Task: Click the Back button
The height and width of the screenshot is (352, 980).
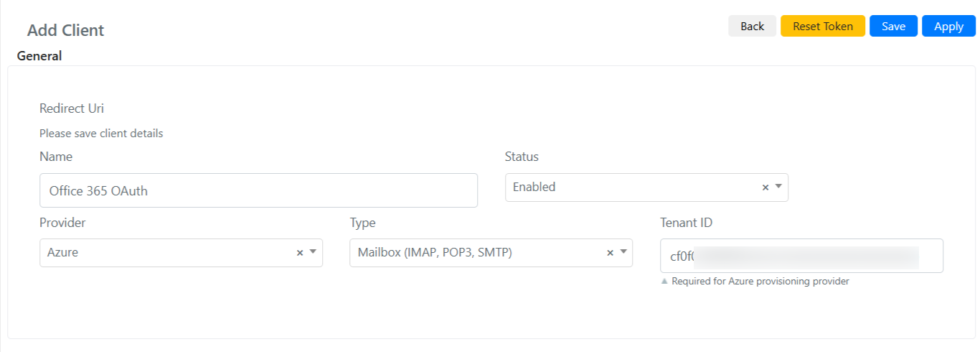Action: coord(752,26)
